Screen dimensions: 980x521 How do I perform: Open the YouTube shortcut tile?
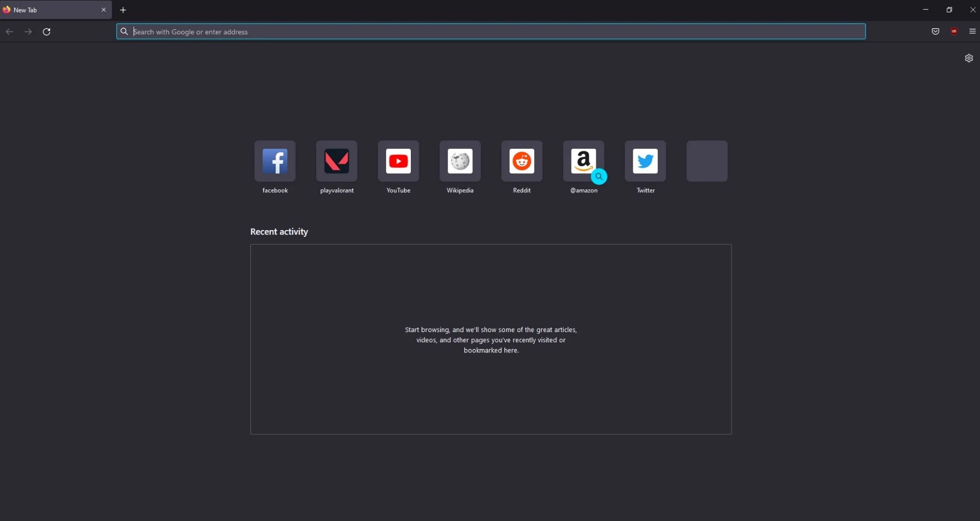(398, 161)
